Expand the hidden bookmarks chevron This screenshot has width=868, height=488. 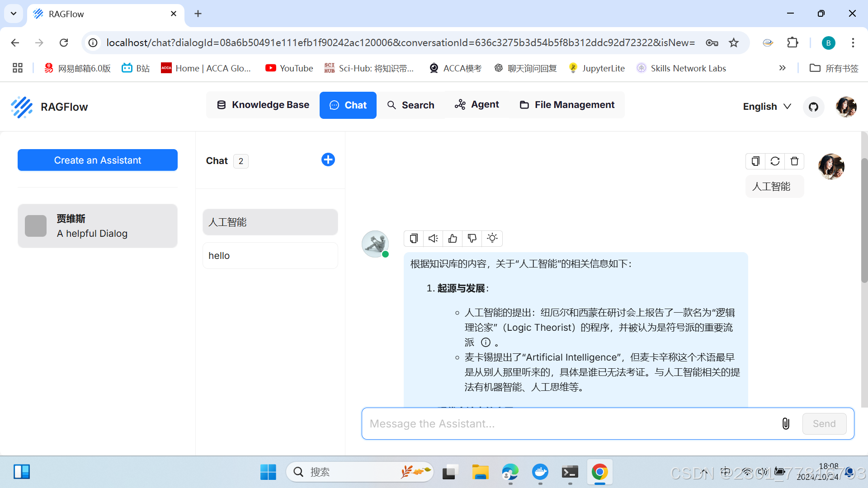click(783, 68)
